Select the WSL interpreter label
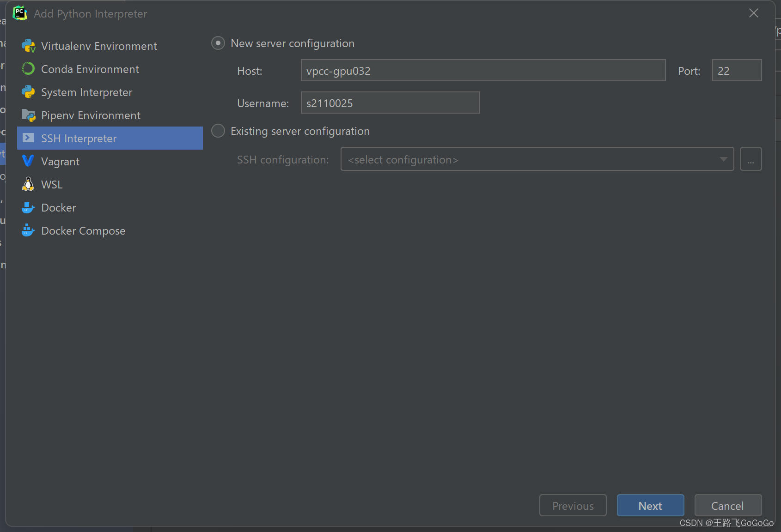 52,185
